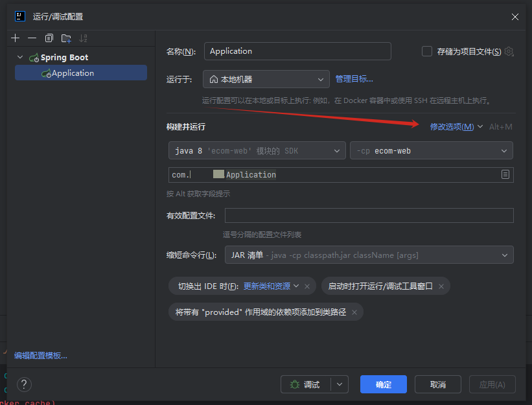Click the 管理目标 link

pyautogui.click(x=354, y=79)
